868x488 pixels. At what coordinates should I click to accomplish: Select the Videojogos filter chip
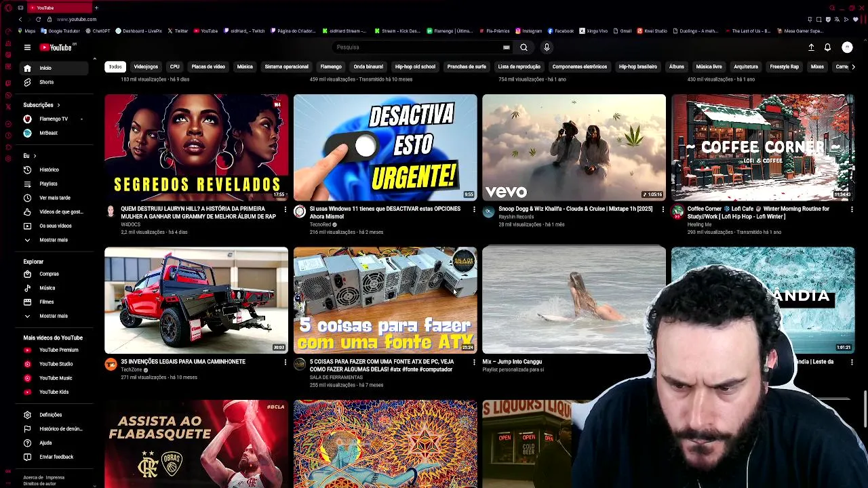[146, 66]
